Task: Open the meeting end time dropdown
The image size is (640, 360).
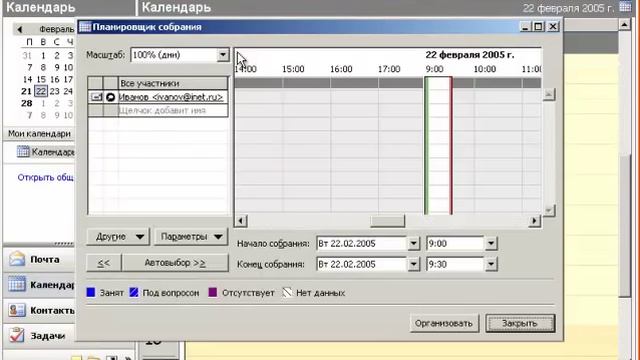Action: point(491,264)
